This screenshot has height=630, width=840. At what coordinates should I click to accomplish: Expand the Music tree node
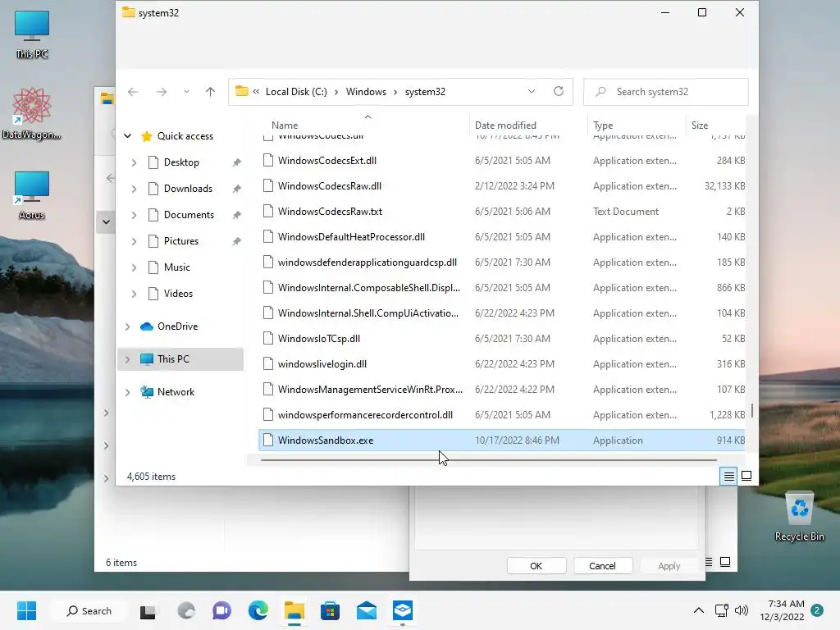pyautogui.click(x=134, y=267)
